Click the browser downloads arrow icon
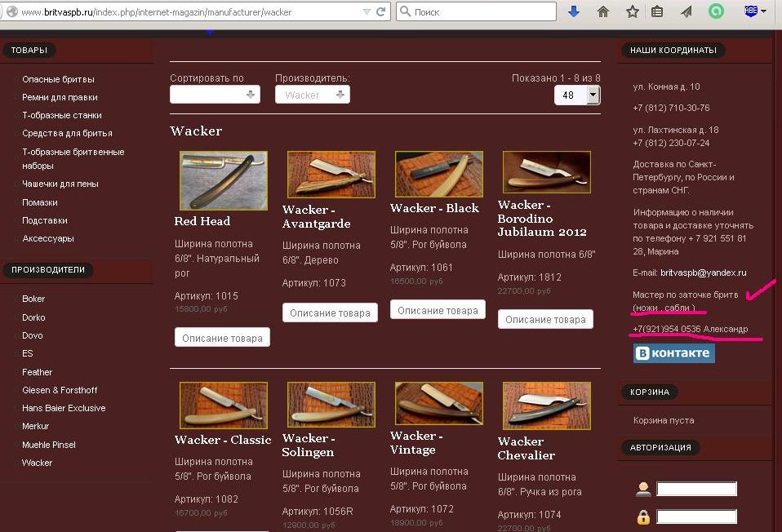The image size is (782, 532). click(574, 12)
